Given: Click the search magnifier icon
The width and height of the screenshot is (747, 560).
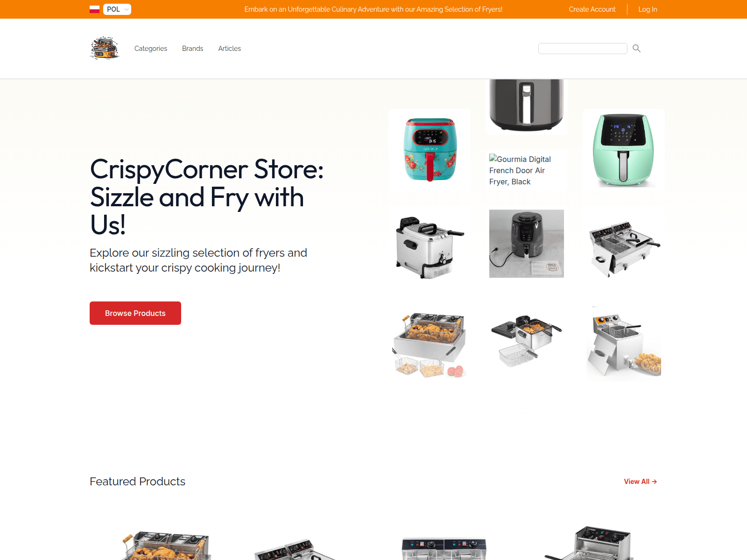Looking at the screenshot, I should 636,49.
